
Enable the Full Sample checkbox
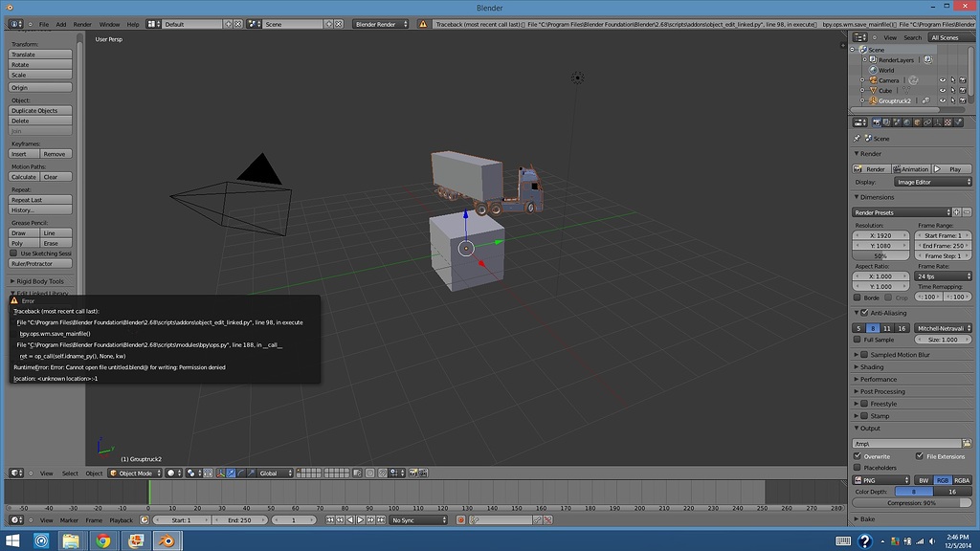pyautogui.click(x=857, y=340)
